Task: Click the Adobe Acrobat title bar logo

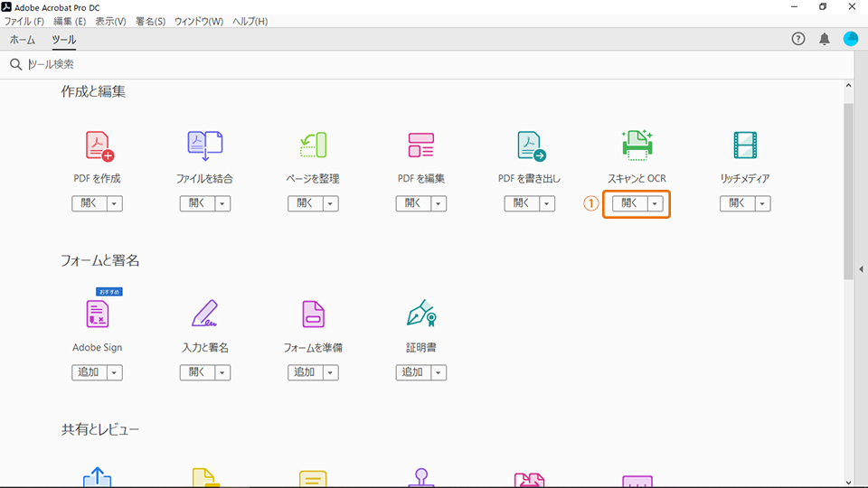Action: [6, 7]
